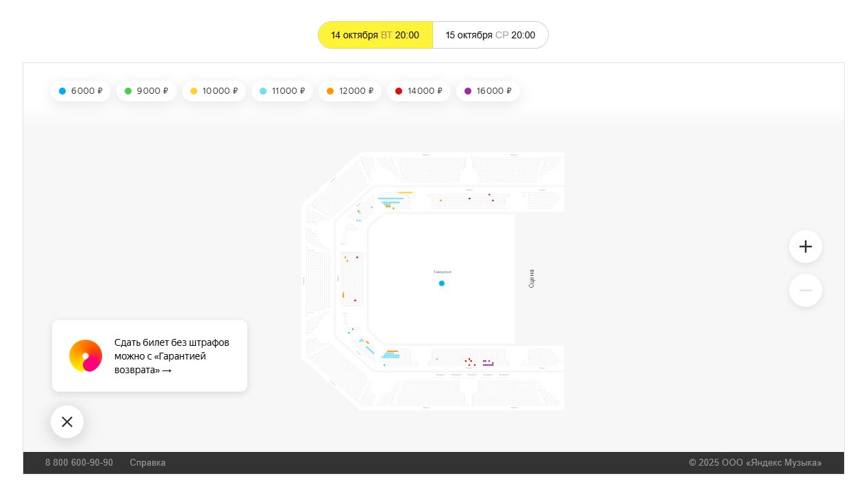866x504 pixels.
Task: Click the yellow seat row in the upper tribune
Action: coord(405,192)
